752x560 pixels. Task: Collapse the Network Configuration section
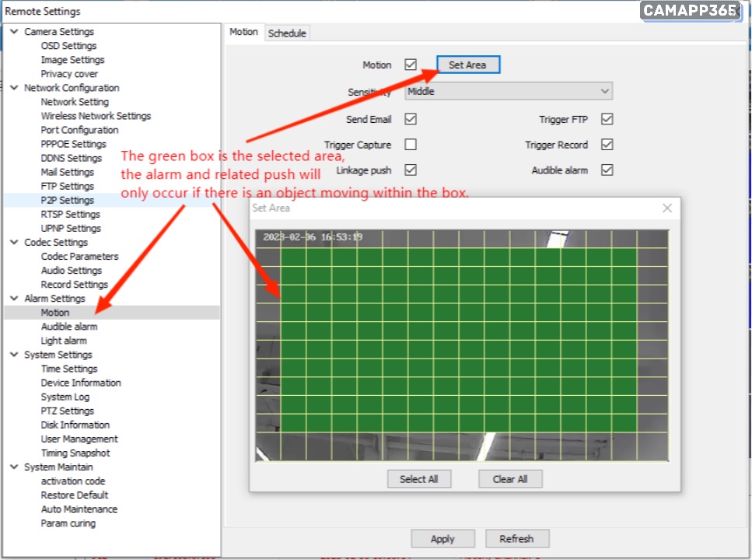click(15, 88)
